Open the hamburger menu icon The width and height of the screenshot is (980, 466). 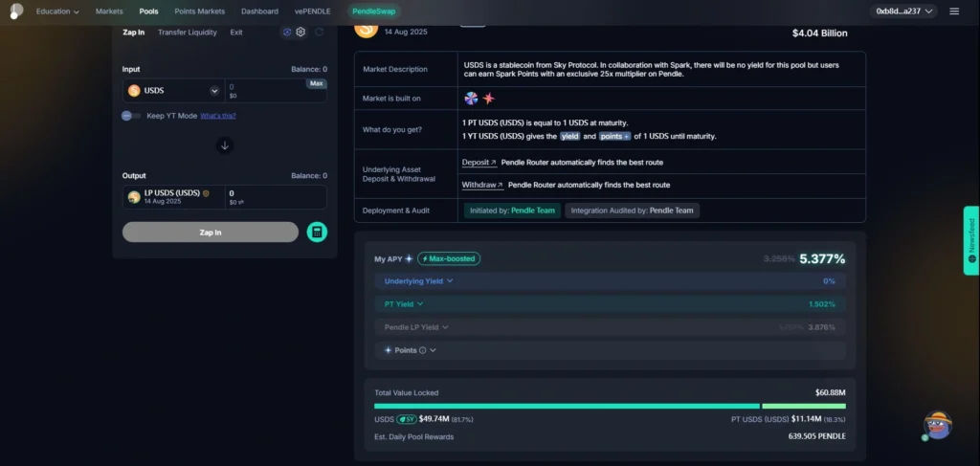click(954, 11)
